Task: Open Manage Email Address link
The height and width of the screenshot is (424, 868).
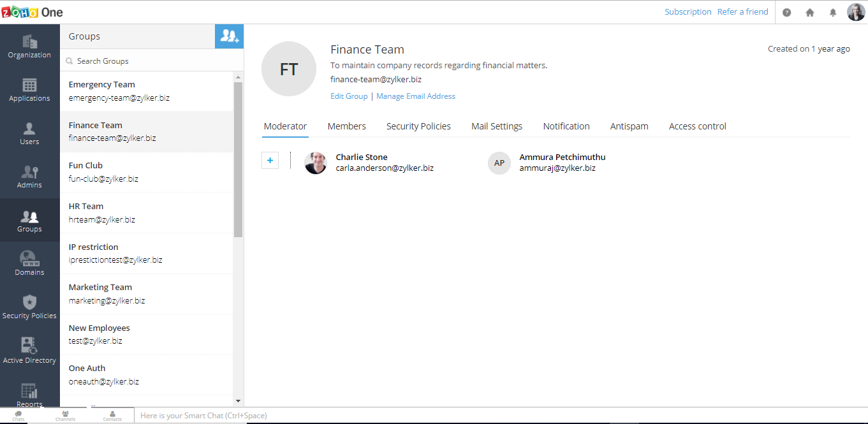Action: point(415,96)
